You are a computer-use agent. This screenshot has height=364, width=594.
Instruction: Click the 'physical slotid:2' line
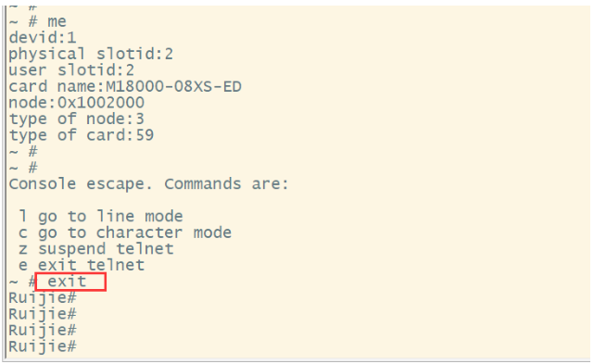91,54
